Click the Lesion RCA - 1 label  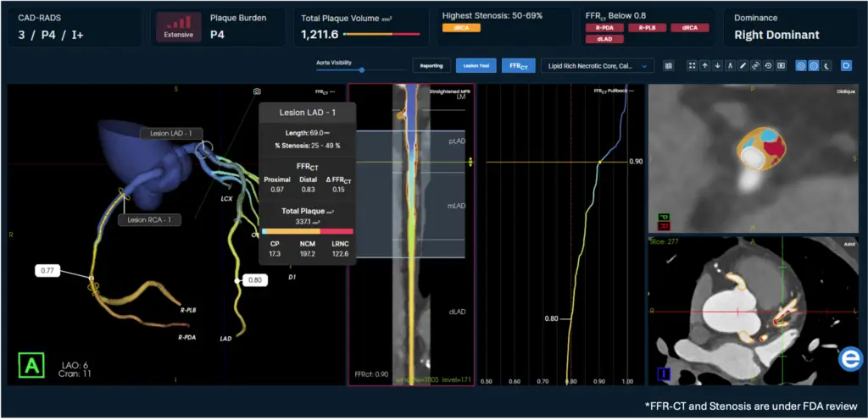coord(150,220)
